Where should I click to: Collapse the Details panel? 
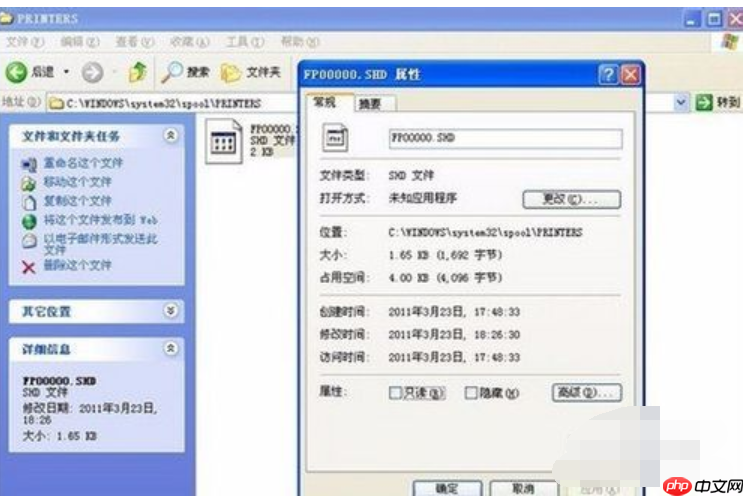pyautogui.click(x=171, y=348)
